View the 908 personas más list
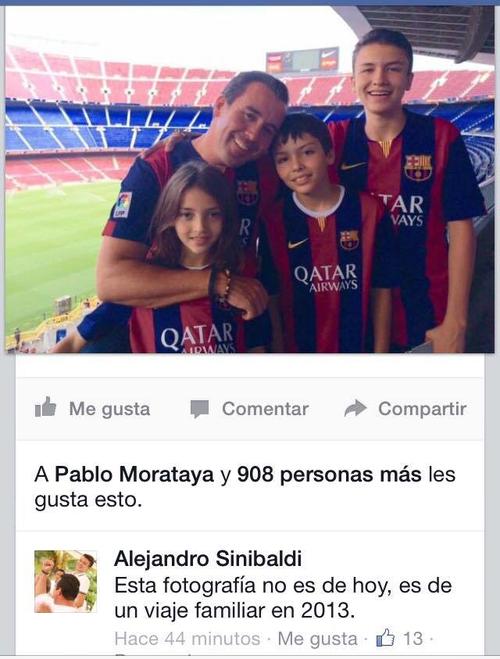The image size is (500, 659). [x=329, y=474]
